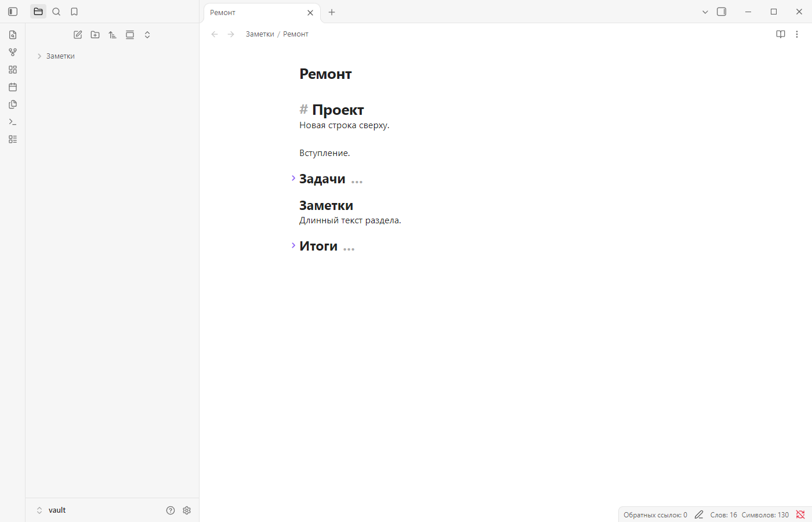Click the Заметки heading in note
This screenshot has width=812, height=522.
tap(326, 205)
